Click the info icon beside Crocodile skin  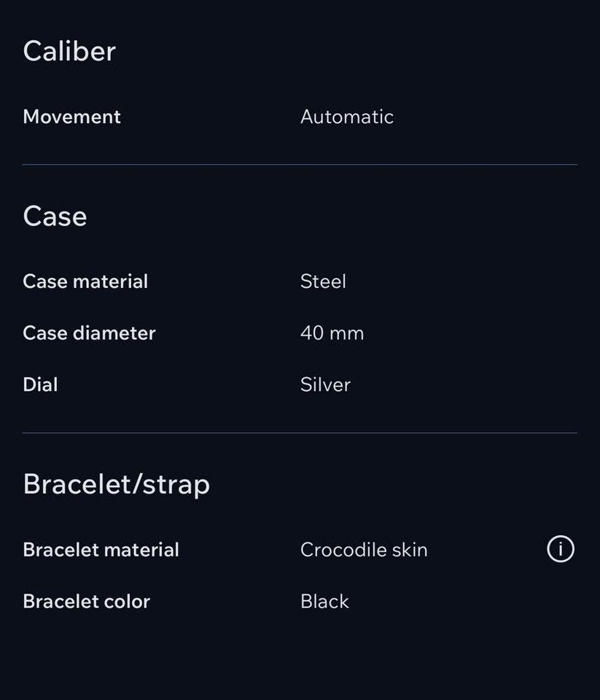tap(560, 549)
